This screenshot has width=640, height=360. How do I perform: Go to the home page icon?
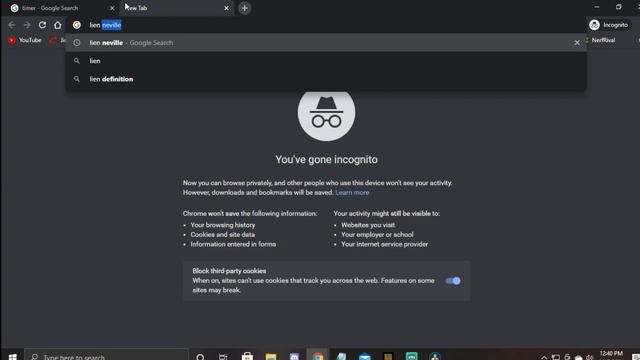coord(58,25)
